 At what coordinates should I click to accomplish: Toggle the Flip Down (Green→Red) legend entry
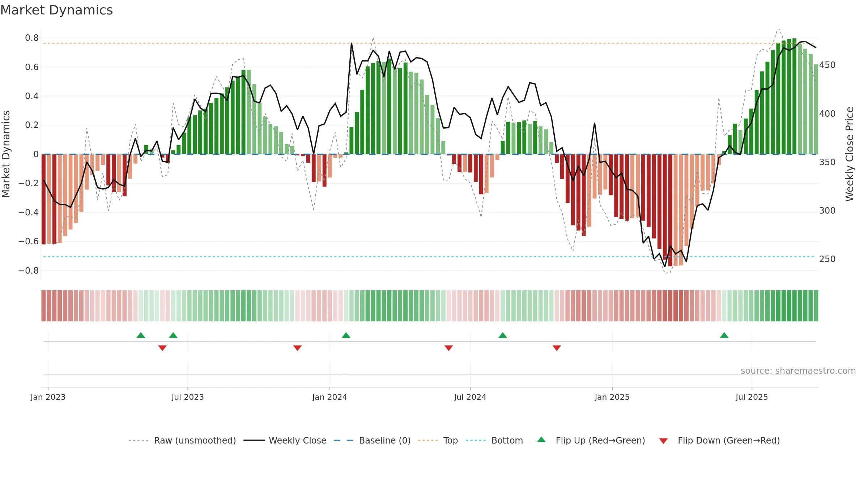click(719, 440)
